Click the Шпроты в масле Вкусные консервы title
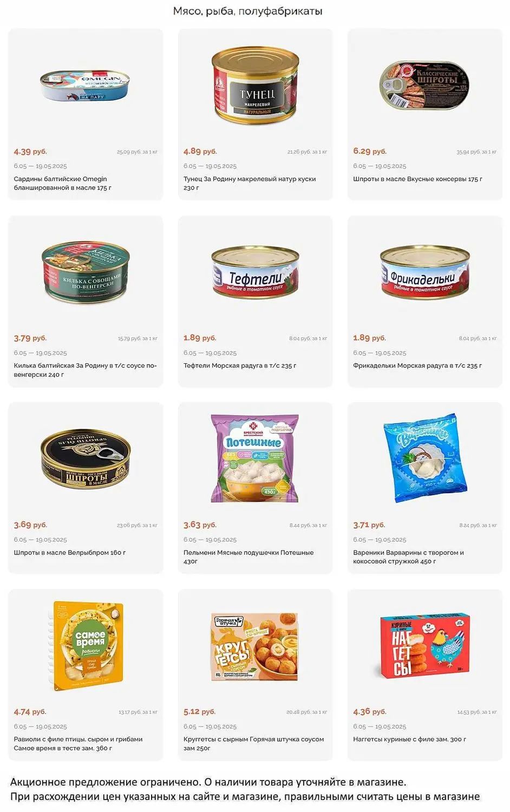Viewport: 510px width, 812px height. point(417,179)
